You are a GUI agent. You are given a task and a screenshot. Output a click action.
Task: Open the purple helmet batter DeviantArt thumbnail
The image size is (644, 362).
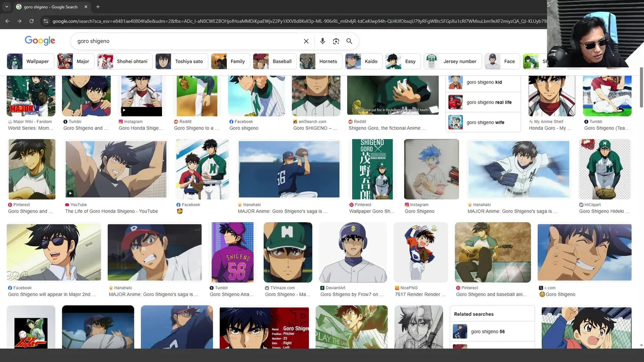pos(353,252)
